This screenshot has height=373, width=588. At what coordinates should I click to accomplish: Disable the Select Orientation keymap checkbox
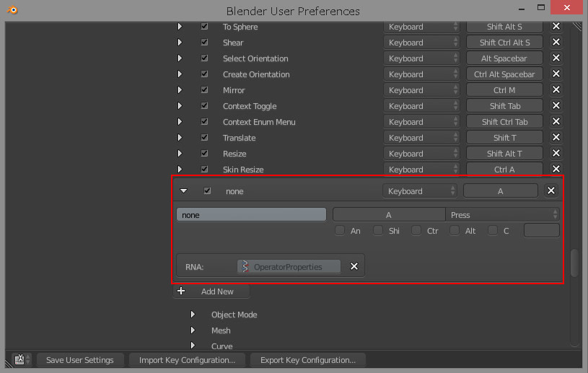[205, 58]
